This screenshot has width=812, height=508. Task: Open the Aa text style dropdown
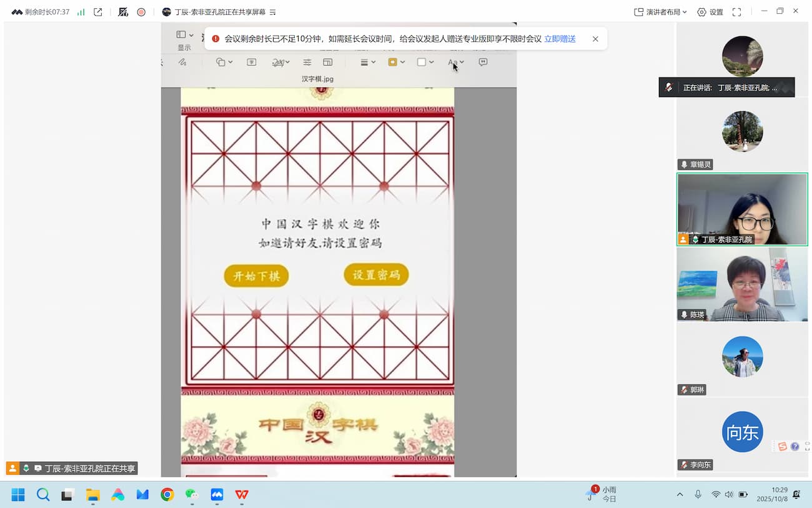point(455,62)
